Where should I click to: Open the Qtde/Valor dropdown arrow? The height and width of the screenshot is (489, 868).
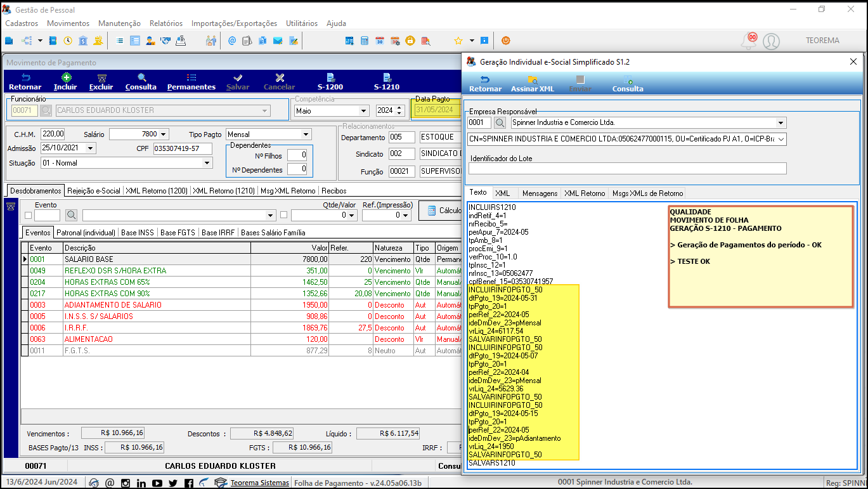[352, 215]
